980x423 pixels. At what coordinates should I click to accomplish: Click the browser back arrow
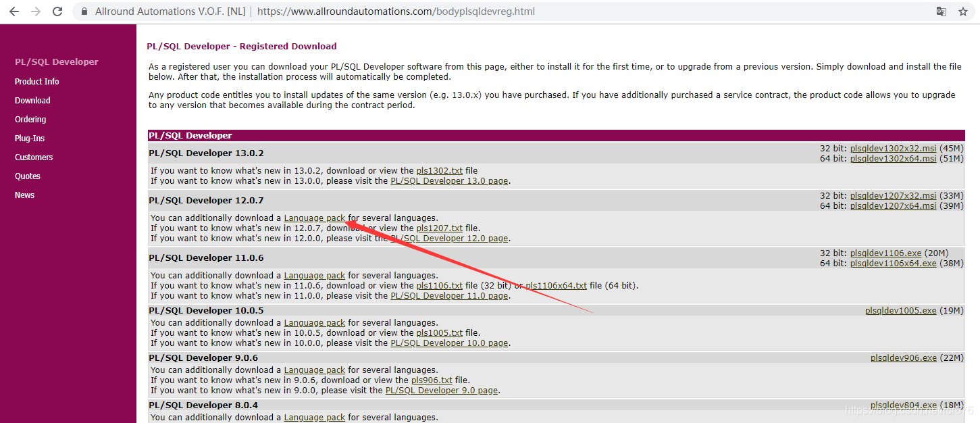(x=14, y=11)
